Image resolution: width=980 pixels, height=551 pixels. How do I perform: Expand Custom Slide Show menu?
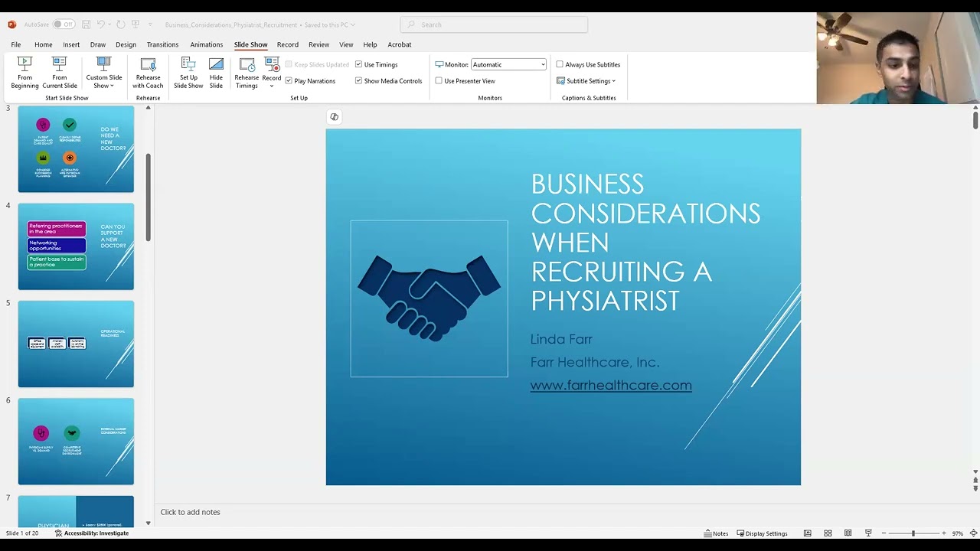point(104,81)
